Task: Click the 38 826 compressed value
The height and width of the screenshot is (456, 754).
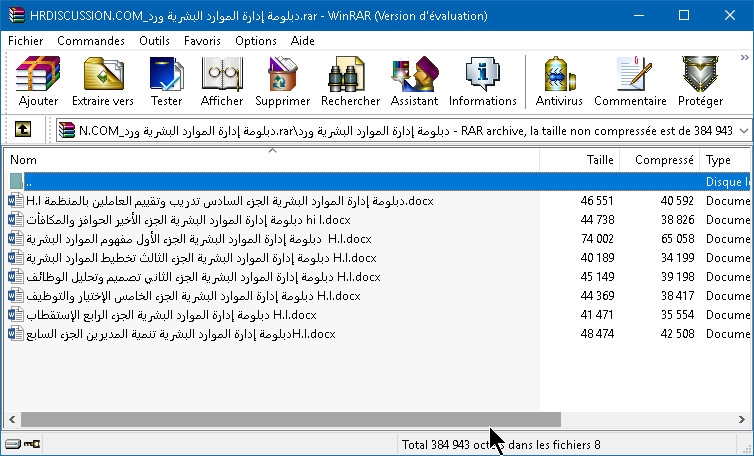Action: (677, 220)
